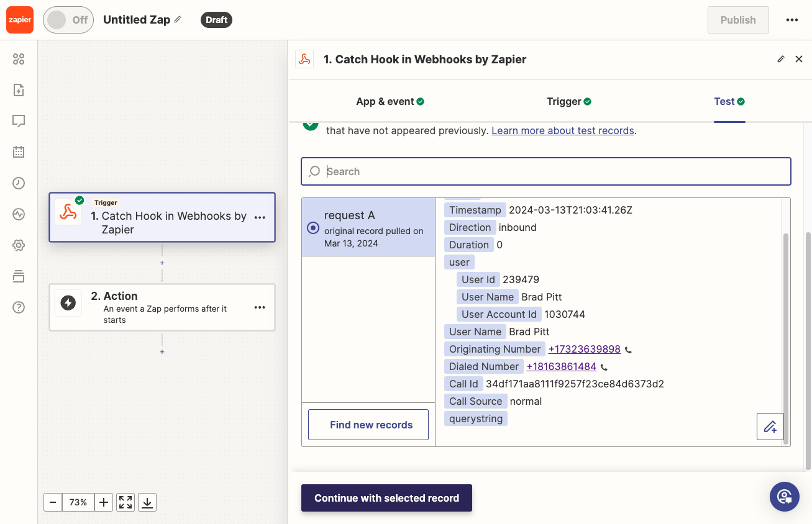This screenshot has width=812, height=524.
Task: Click the Timestamp field label
Action: pyautogui.click(x=475, y=210)
